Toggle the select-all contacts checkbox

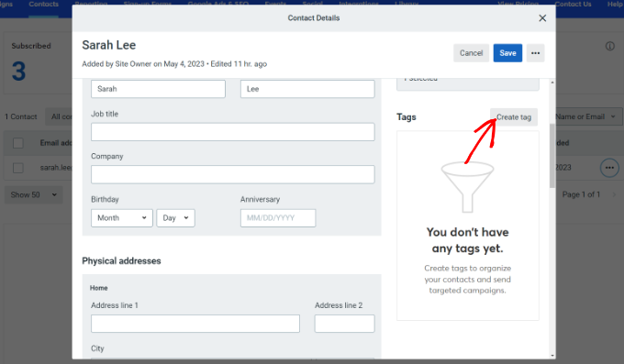pyautogui.click(x=18, y=143)
